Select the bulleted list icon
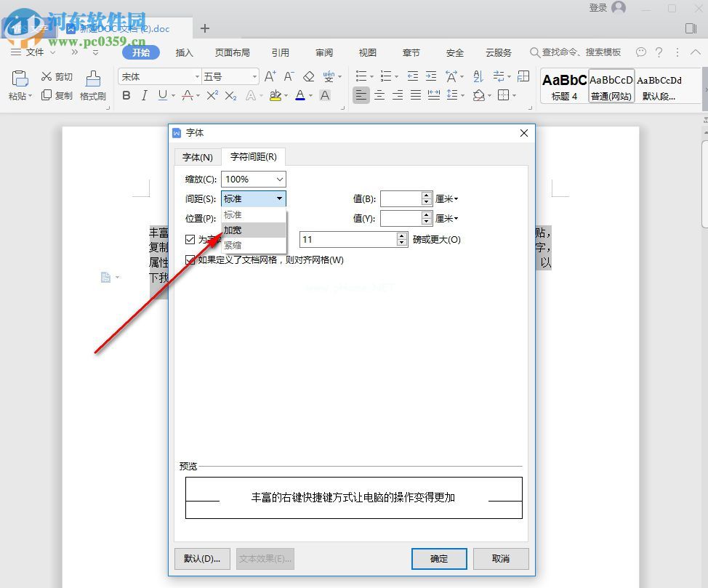Screen dimensions: 708x588 [x=361, y=75]
